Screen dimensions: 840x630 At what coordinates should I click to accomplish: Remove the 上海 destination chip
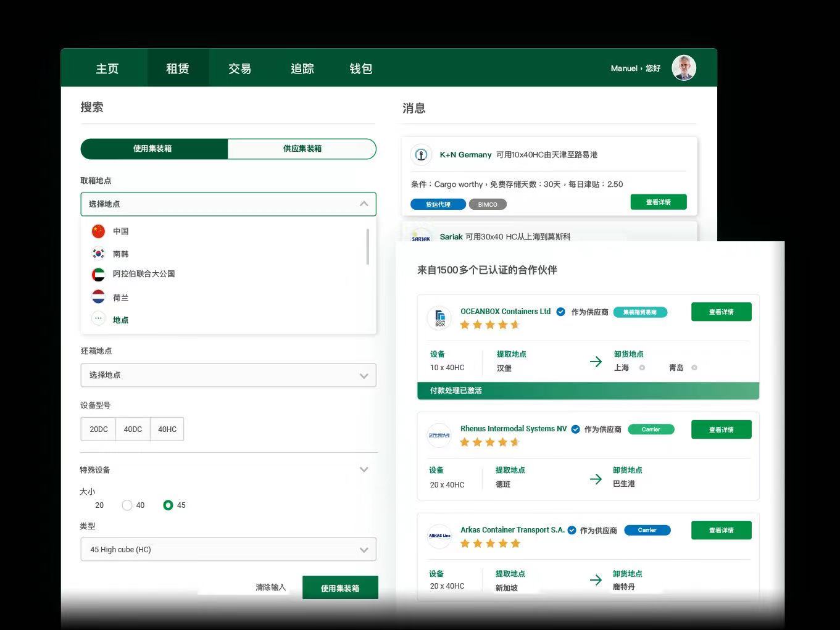point(642,368)
